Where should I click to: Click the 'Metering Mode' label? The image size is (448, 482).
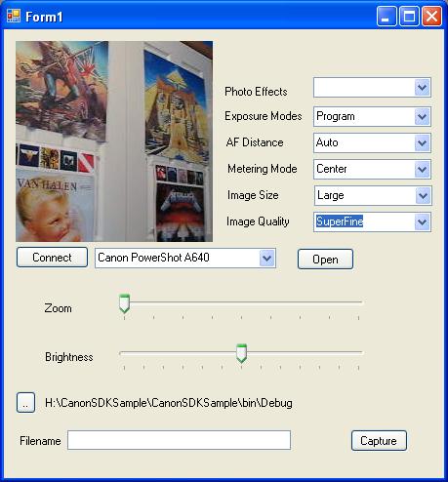tap(263, 169)
